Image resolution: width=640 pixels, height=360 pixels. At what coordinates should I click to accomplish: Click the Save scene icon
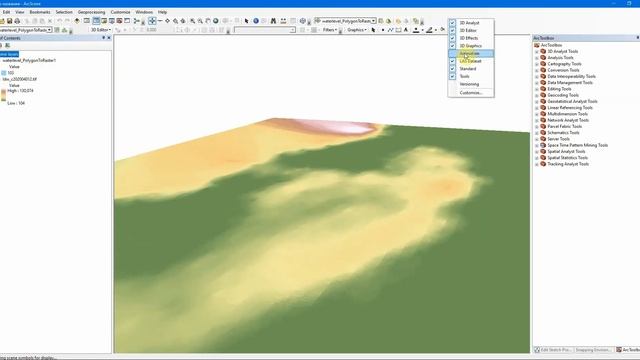pyautogui.click(x=9, y=21)
